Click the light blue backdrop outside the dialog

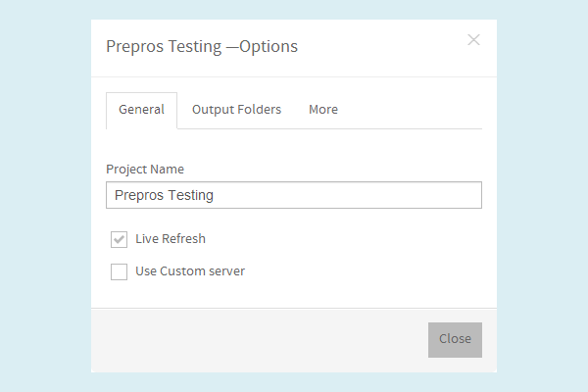pyautogui.click(x=44, y=196)
